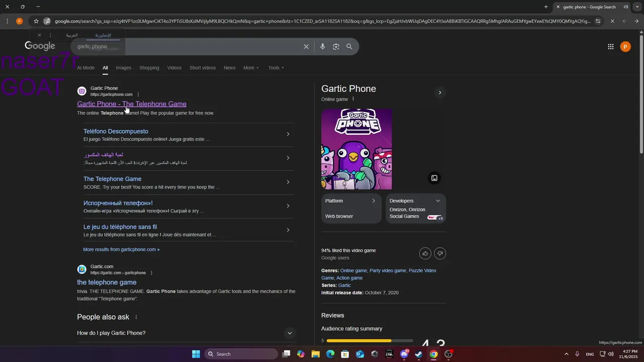Open the Platform card arrow
Screen dimensions: 644x362
[x=373, y=201]
